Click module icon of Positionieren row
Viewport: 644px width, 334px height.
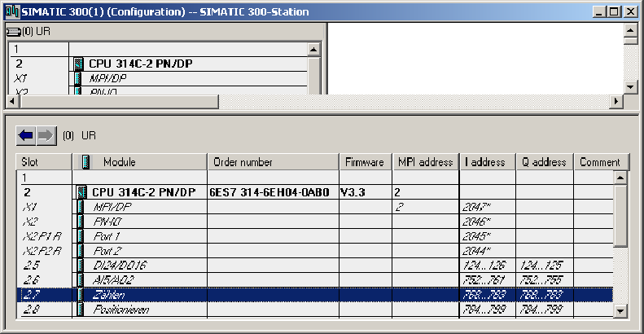click(x=81, y=310)
